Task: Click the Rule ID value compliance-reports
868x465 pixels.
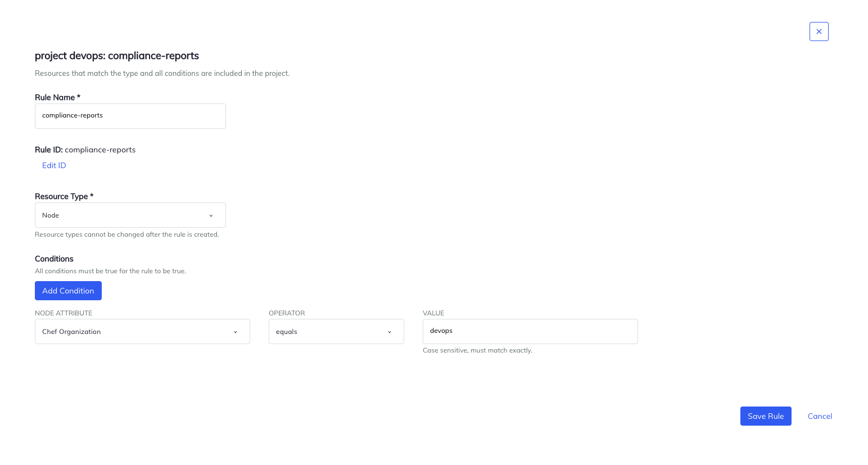Action: [x=100, y=150]
